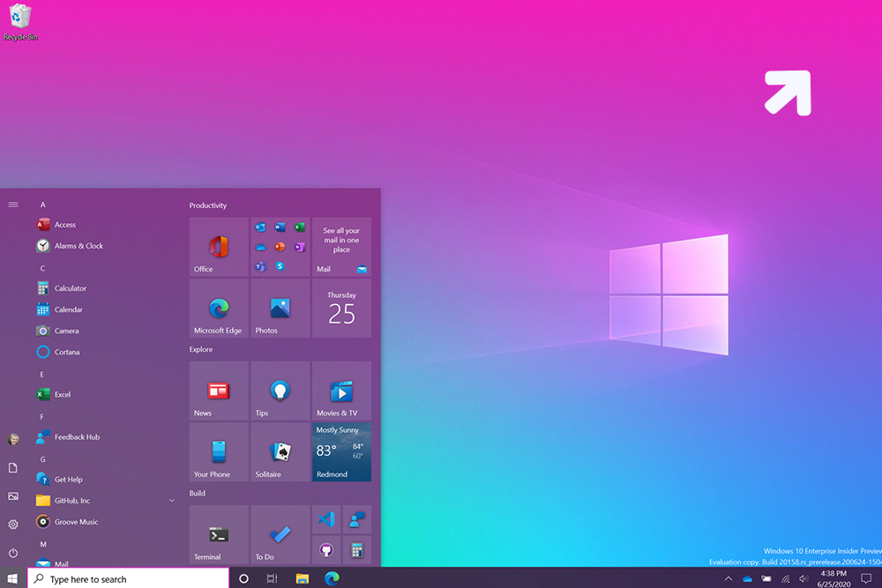882x588 pixels.
Task: Open File Explorer from the taskbar
Action: point(302,578)
